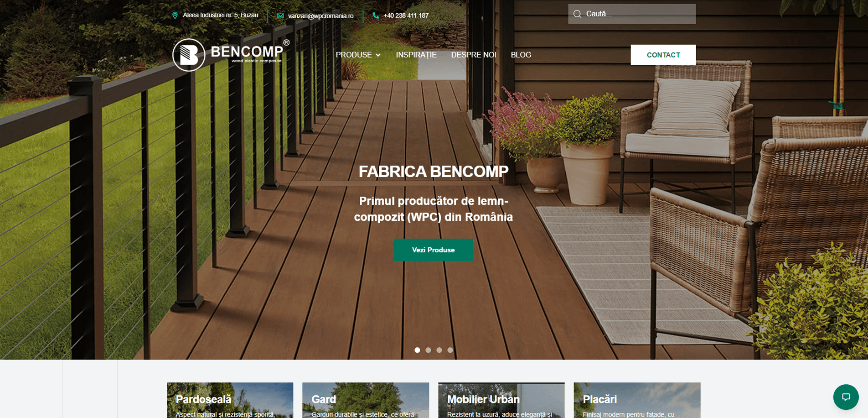Select the second slider dot

pyautogui.click(x=428, y=350)
